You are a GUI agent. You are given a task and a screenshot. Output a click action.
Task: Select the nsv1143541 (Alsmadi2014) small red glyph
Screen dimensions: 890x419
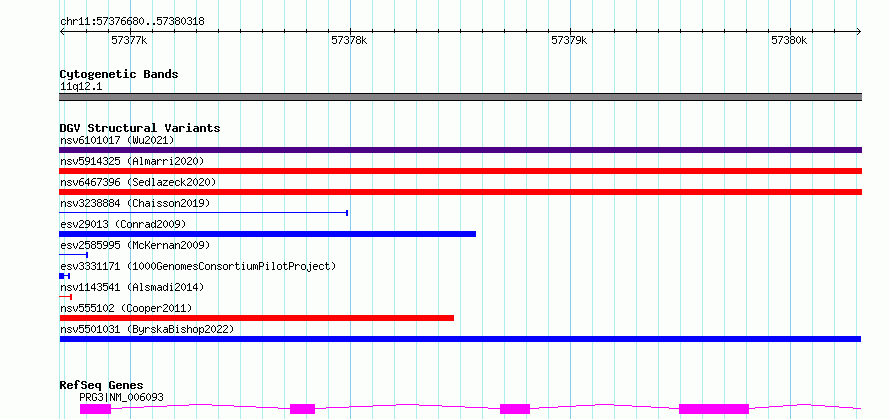pos(66,297)
